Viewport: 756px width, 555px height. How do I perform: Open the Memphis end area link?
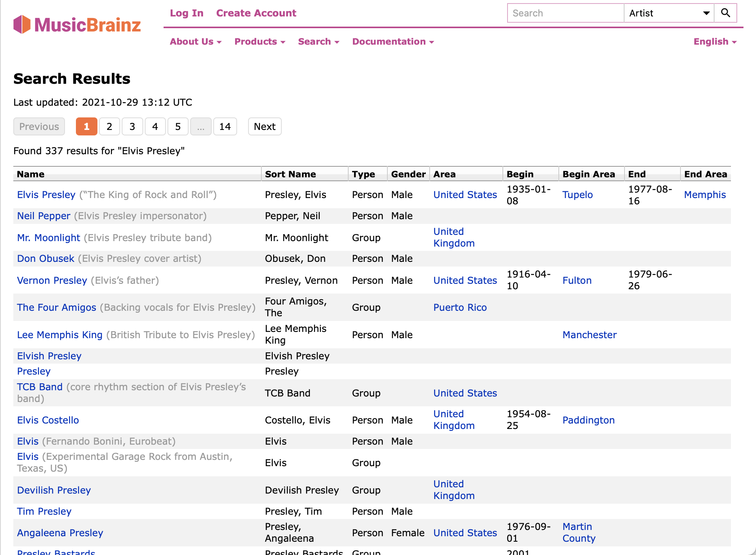click(x=704, y=195)
